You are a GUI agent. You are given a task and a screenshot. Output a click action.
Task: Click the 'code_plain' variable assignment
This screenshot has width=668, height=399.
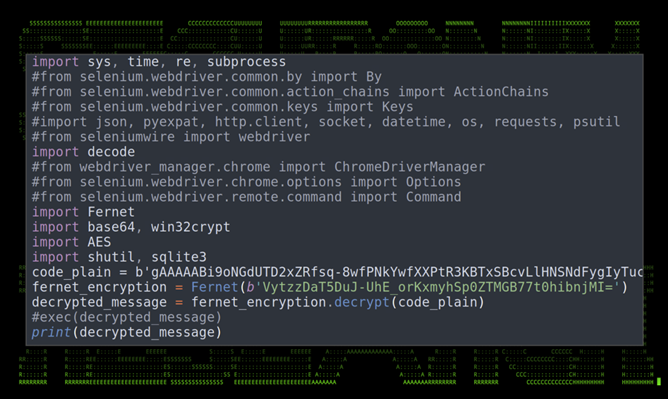[72, 273]
